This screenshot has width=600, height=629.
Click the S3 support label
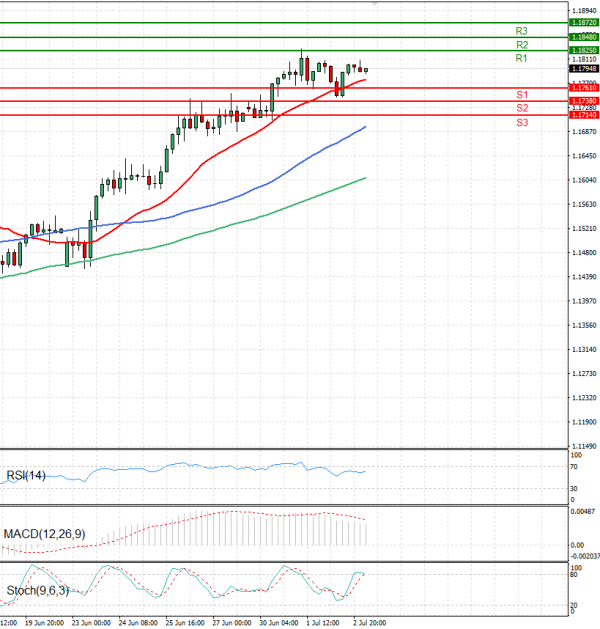coord(522,123)
